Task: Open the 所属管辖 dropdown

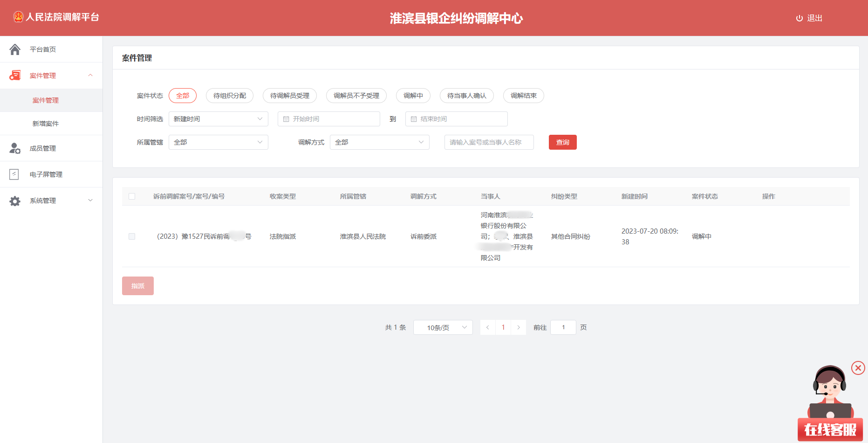Action: click(219, 142)
